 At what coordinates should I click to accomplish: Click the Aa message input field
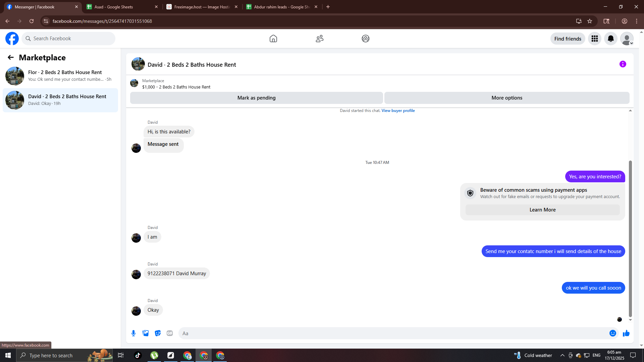tap(392, 333)
